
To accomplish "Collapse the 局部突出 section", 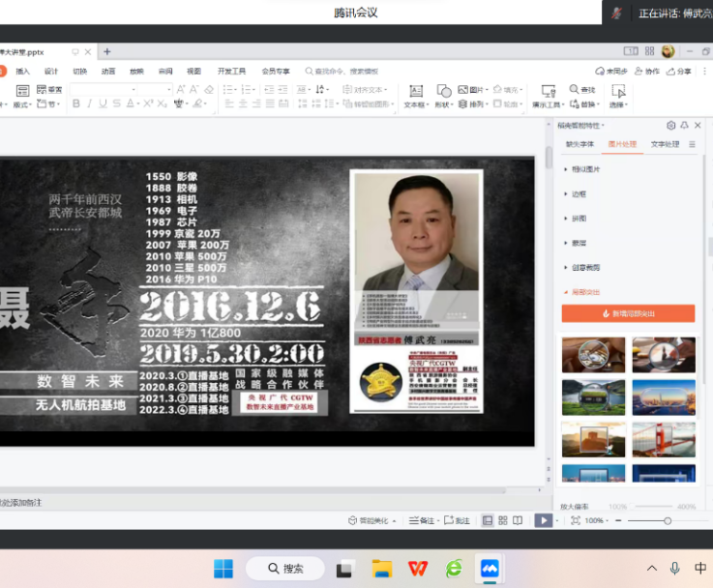I will pos(584,292).
